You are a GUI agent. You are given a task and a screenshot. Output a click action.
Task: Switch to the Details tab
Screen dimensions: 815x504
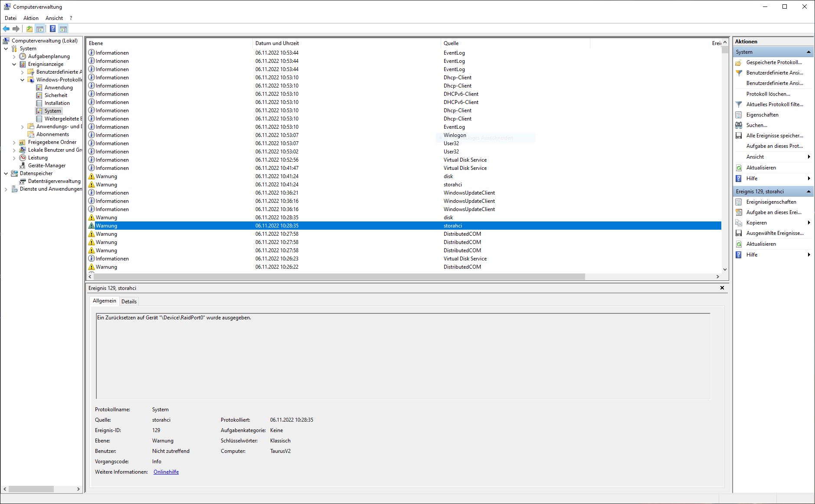129,302
